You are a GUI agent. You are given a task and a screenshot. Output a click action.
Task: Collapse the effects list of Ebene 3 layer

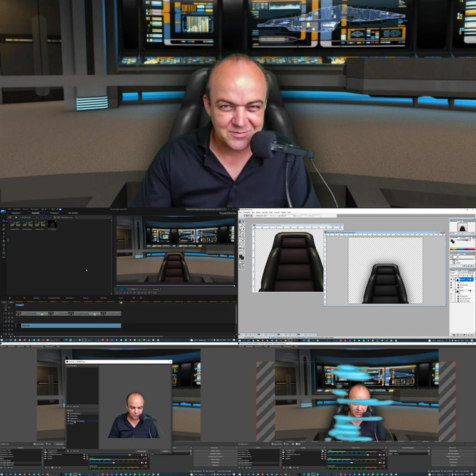coord(468,279)
